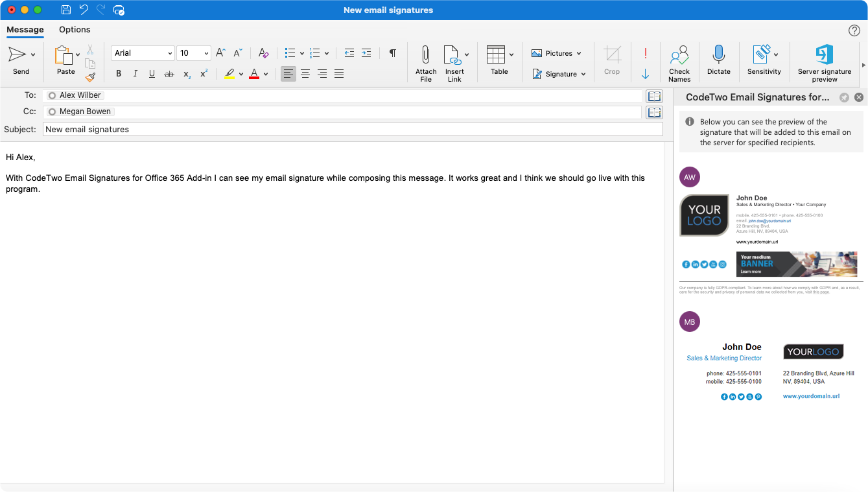Select the Message ribbon tab

(25, 30)
